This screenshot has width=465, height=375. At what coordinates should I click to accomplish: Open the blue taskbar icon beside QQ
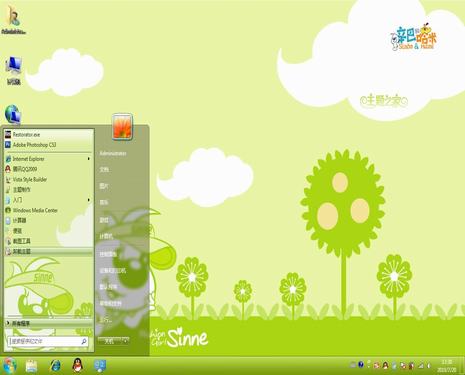coord(100,366)
